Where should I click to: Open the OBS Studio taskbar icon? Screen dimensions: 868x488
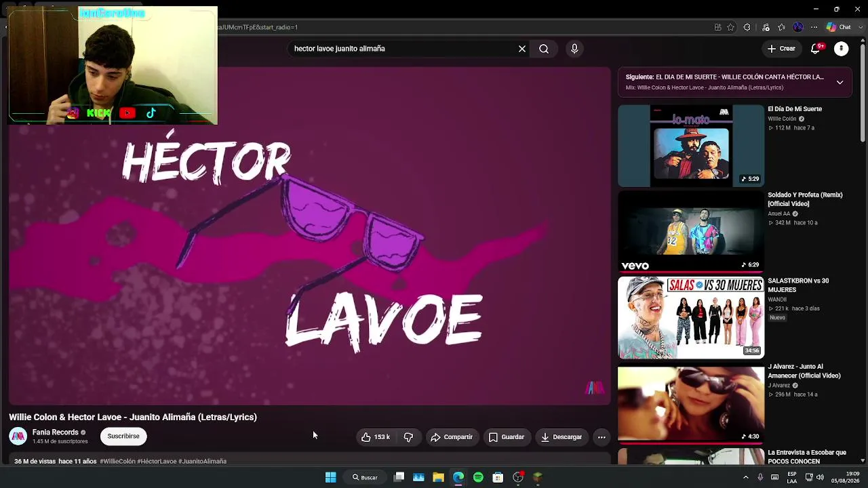[518, 477]
